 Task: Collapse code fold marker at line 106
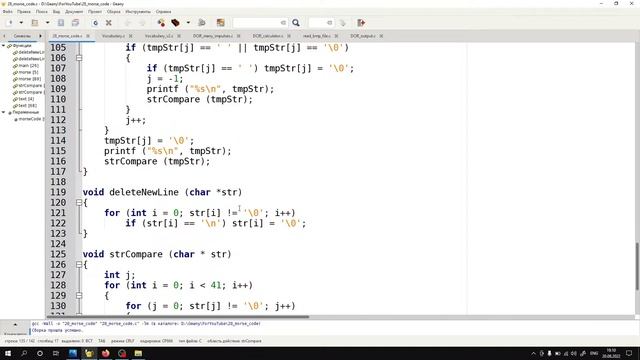79,58
